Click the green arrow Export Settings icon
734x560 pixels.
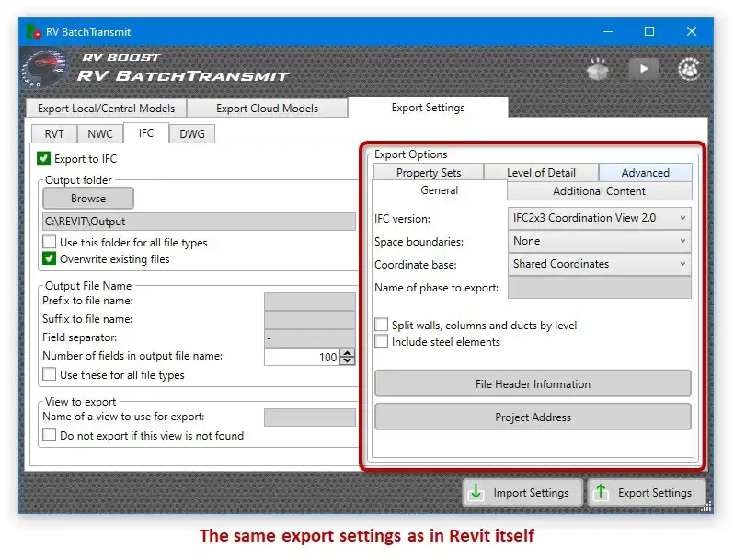click(601, 492)
